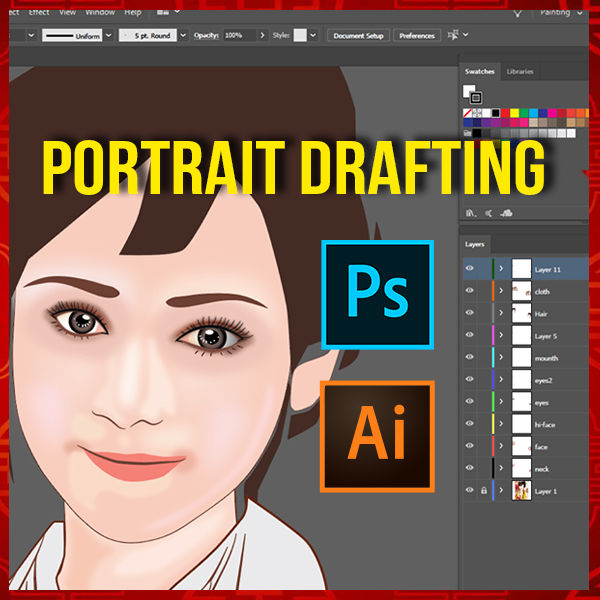Click the Opacity 100% input field
The width and height of the screenshot is (600, 600).
(240, 36)
